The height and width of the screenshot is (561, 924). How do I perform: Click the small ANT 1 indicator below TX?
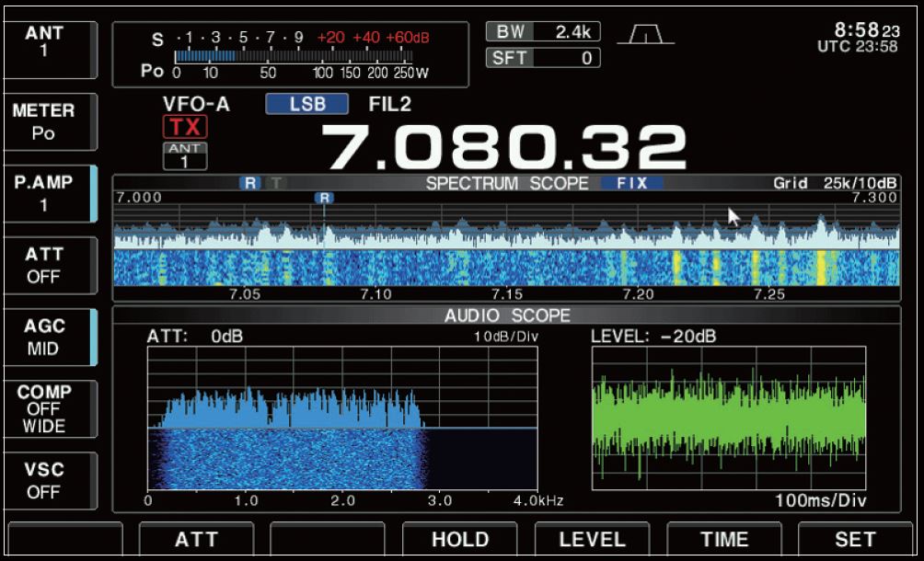[x=185, y=156]
